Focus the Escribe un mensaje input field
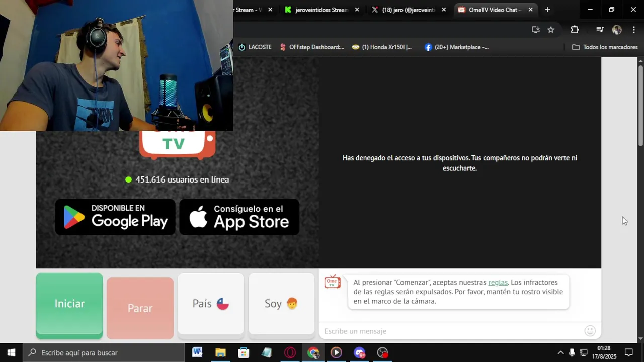Screen dimensions: 644x362 (453, 331)
